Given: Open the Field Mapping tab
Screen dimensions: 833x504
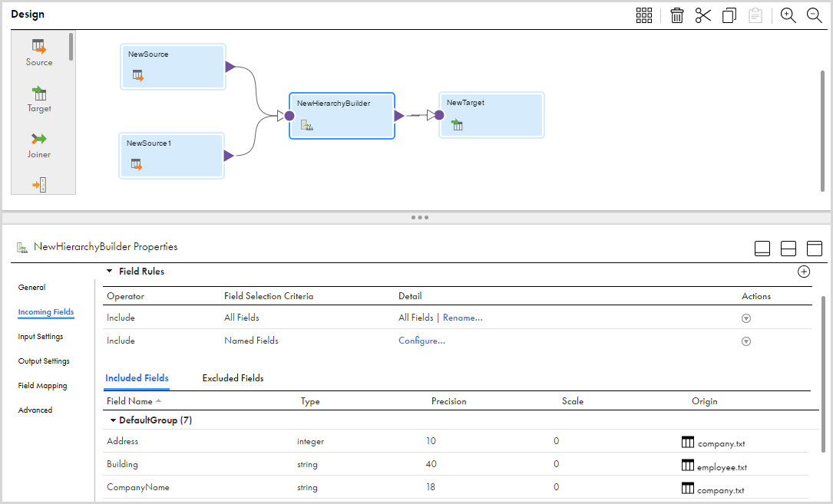Looking at the screenshot, I should point(42,386).
